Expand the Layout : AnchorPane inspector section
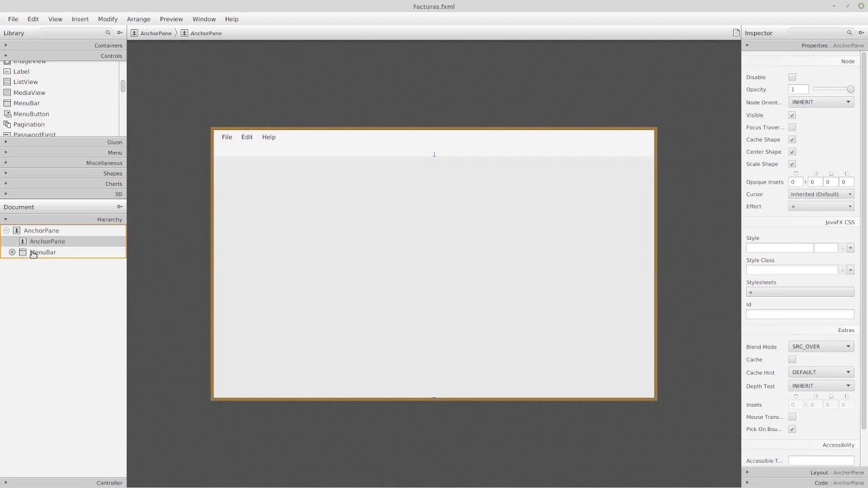 (805, 472)
